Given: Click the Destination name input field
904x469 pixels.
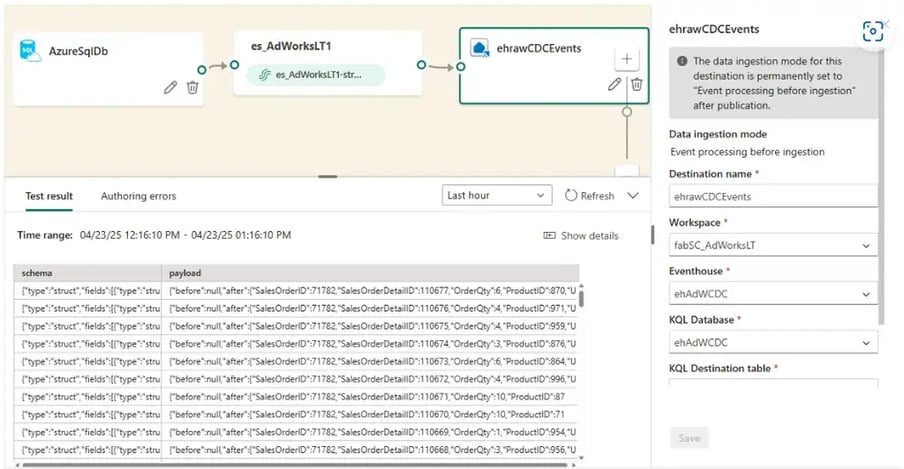Looking at the screenshot, I should (x=773, y=196).
